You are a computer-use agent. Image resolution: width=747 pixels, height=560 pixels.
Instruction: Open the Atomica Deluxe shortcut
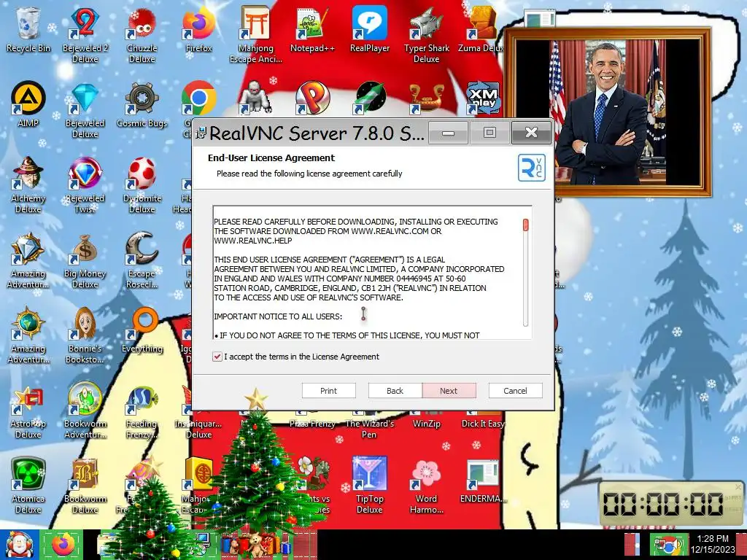pos(28,486)
